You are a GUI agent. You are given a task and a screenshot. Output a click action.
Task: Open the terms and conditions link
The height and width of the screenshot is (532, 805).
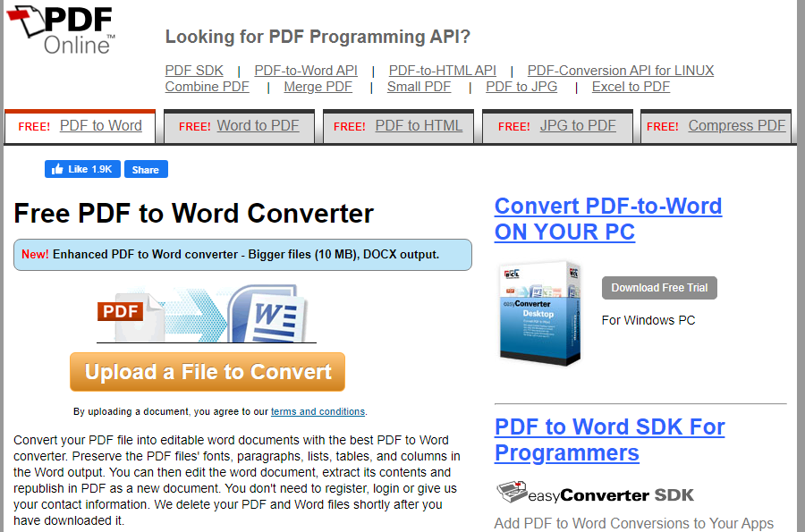click(318, 412)
